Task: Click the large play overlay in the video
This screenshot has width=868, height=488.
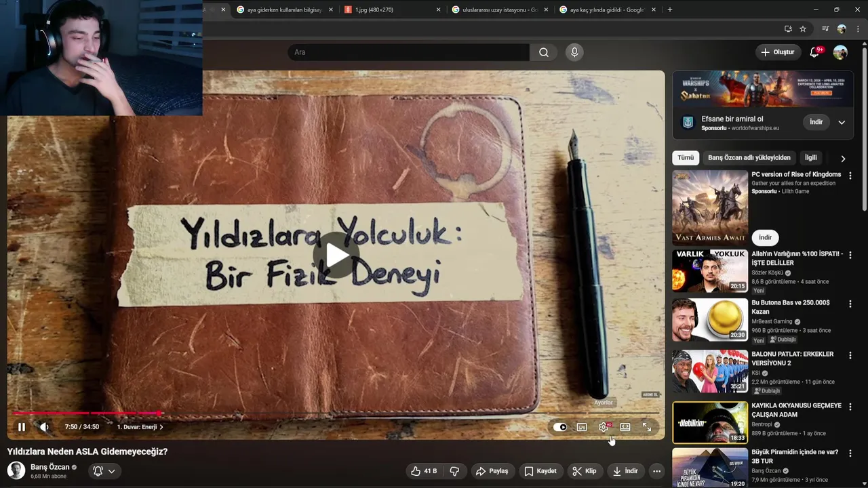Action: pos(337,255)
